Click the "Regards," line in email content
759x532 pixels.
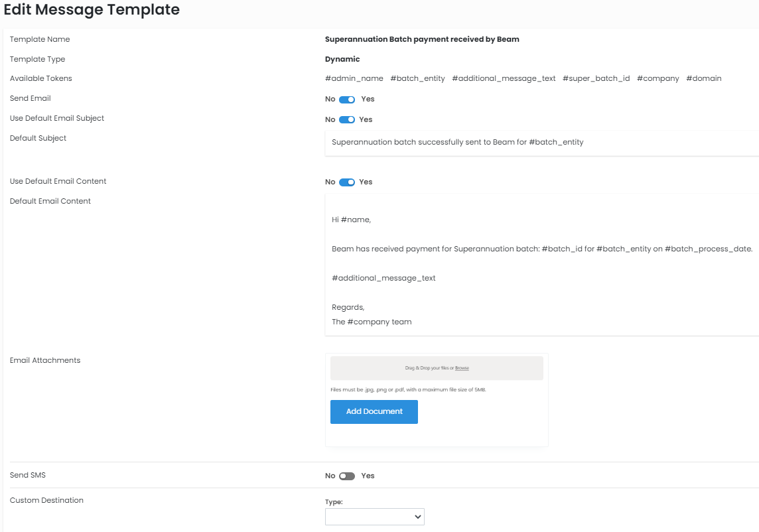(348, 308)
